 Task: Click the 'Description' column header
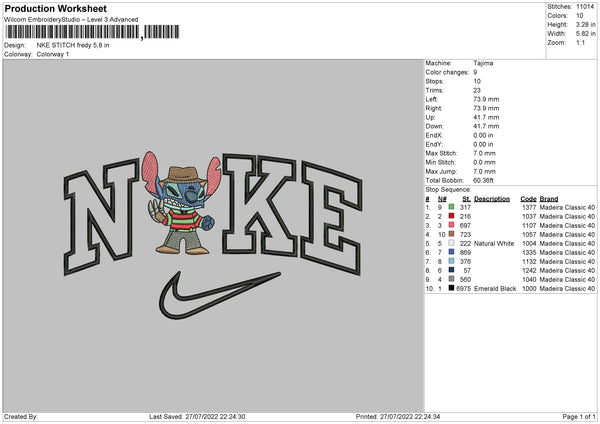[492, 199]
